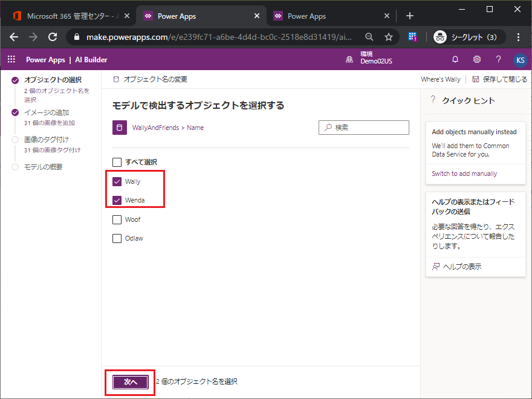The width and height of the screenshot is (532, 399).
Task: Click the 2 個のオブジェクト名を選択 footer text
Action: coord(197,381)
